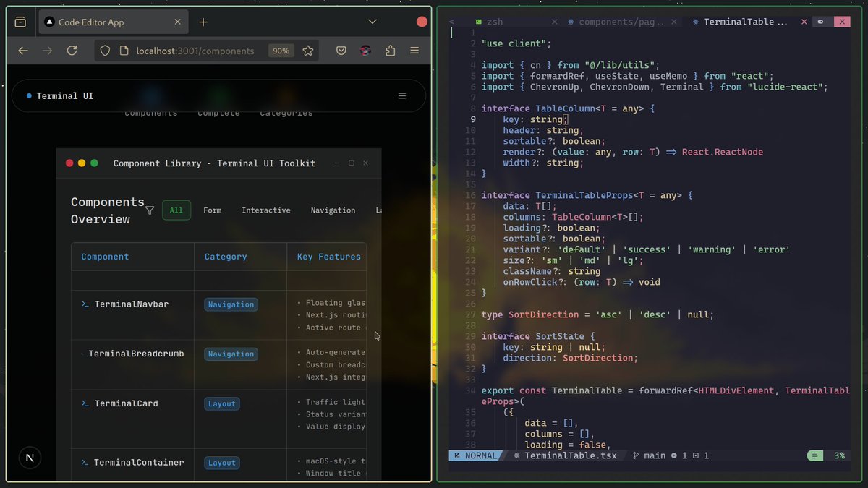Open the Terminal UI navbar hamburger menu

point(402,95)
